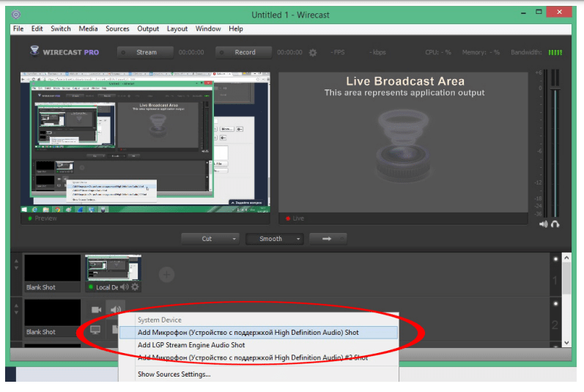Open the Edit menu
The height and width of the screenshot is (392, 584).
[x=37, y=29]
